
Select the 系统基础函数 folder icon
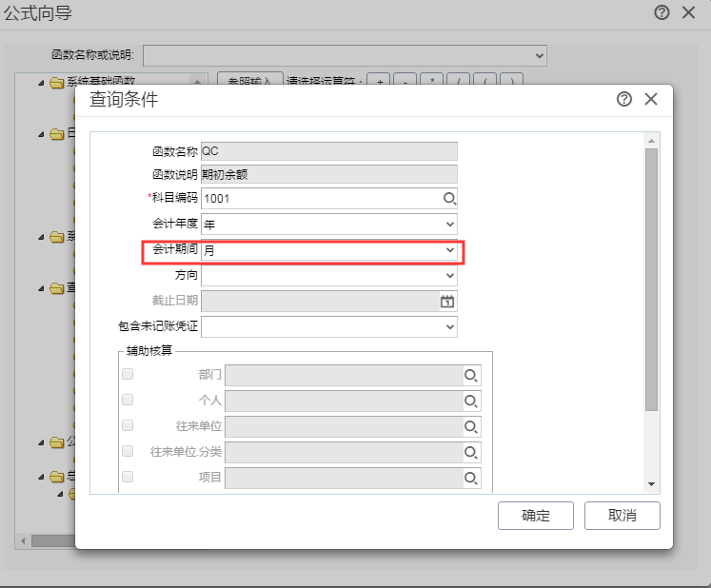coord(57,83)
